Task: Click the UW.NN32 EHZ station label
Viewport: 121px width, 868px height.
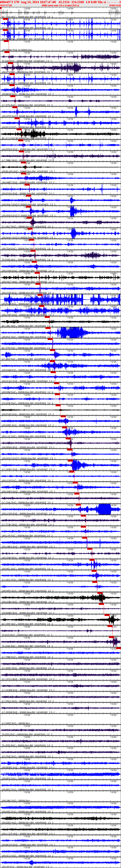Action: pos(28,458)
